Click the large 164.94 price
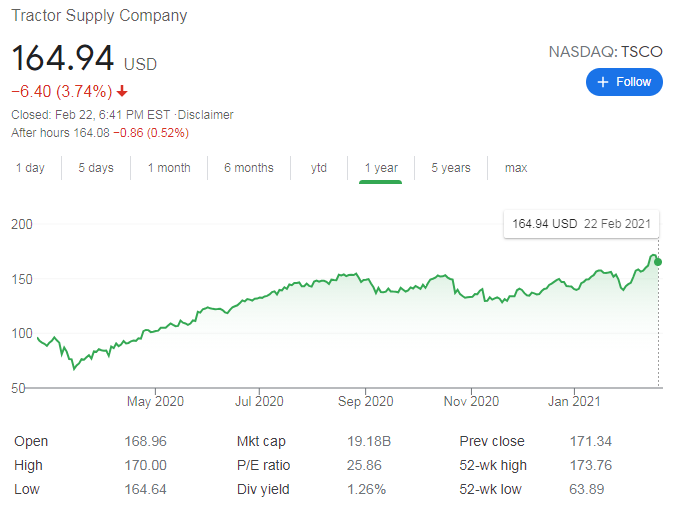The image size is (678, 517). click(x=63, y=58)
